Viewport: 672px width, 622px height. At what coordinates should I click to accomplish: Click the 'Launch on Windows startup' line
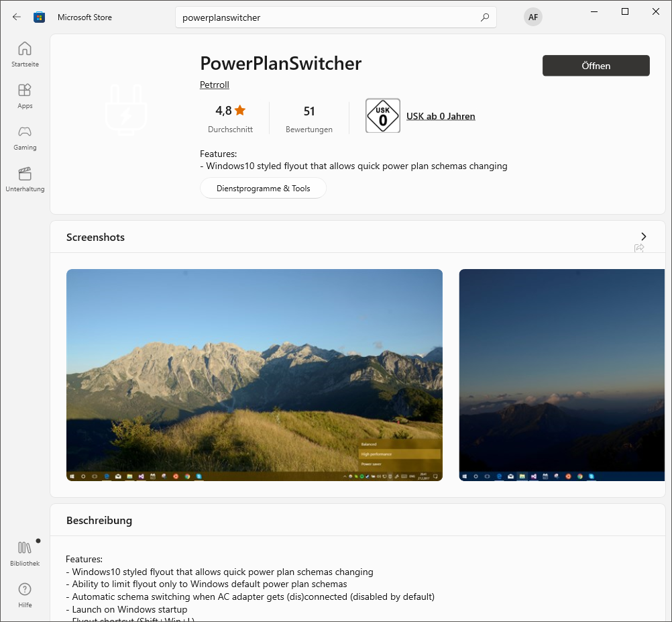[x=127, y=609]
